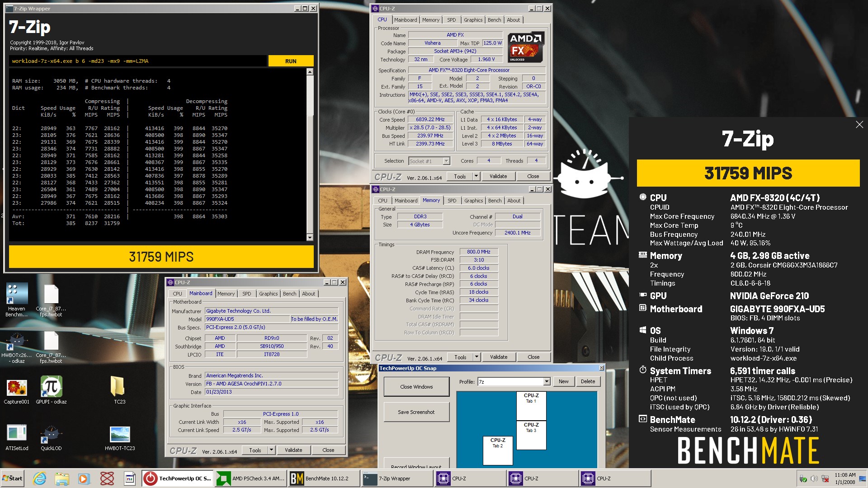Click Core Speed value 6839.22 MHz

pos(430,120)
